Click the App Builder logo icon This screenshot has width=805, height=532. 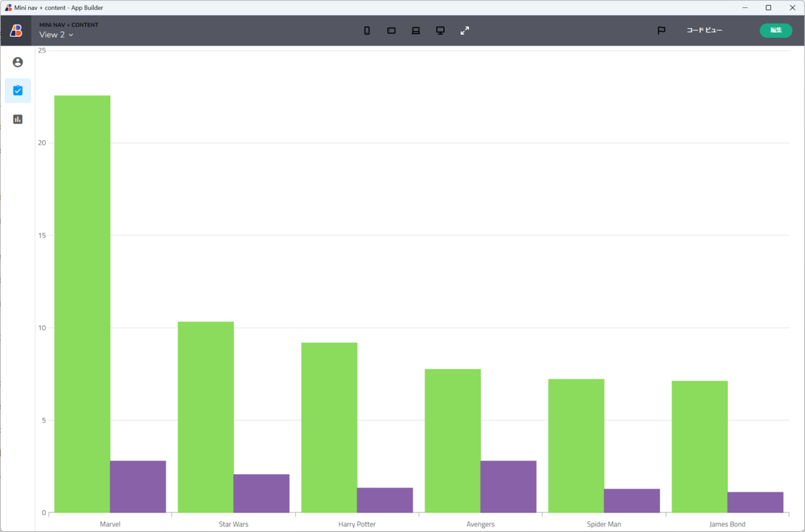pyautogui.click(x=16, y=31)
